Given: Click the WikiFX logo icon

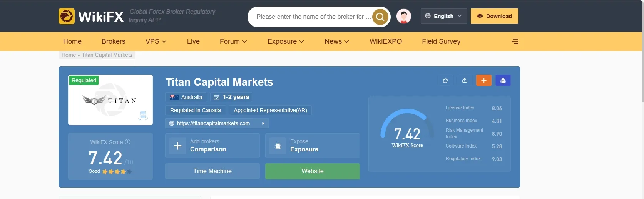Looking at the screenshot, I should 67,16.
